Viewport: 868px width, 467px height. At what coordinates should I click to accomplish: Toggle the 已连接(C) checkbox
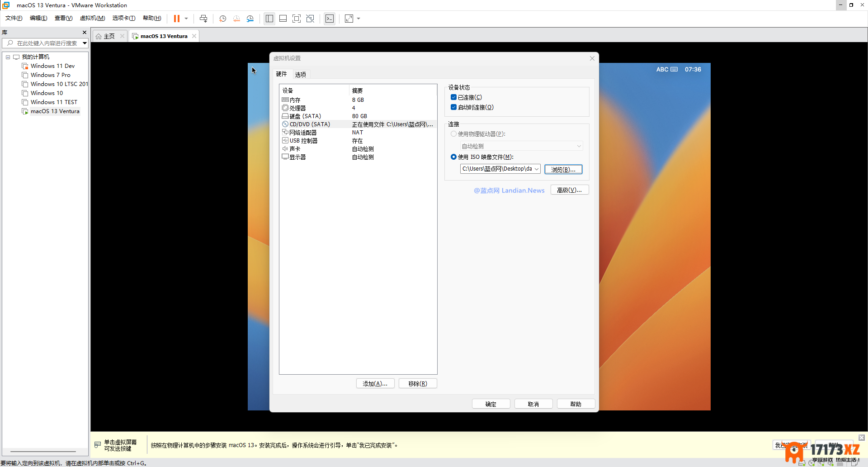click(x=453, y=97)
